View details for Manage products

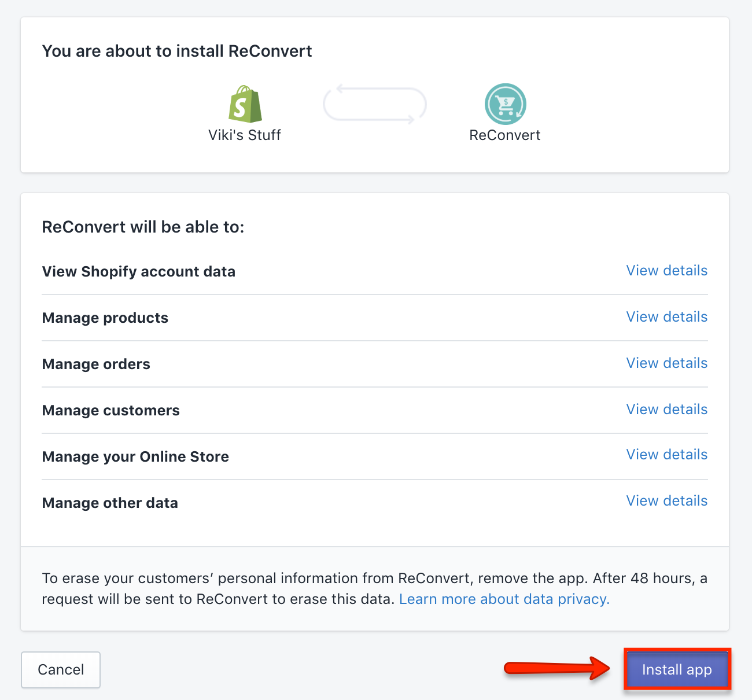click(667, 317)
